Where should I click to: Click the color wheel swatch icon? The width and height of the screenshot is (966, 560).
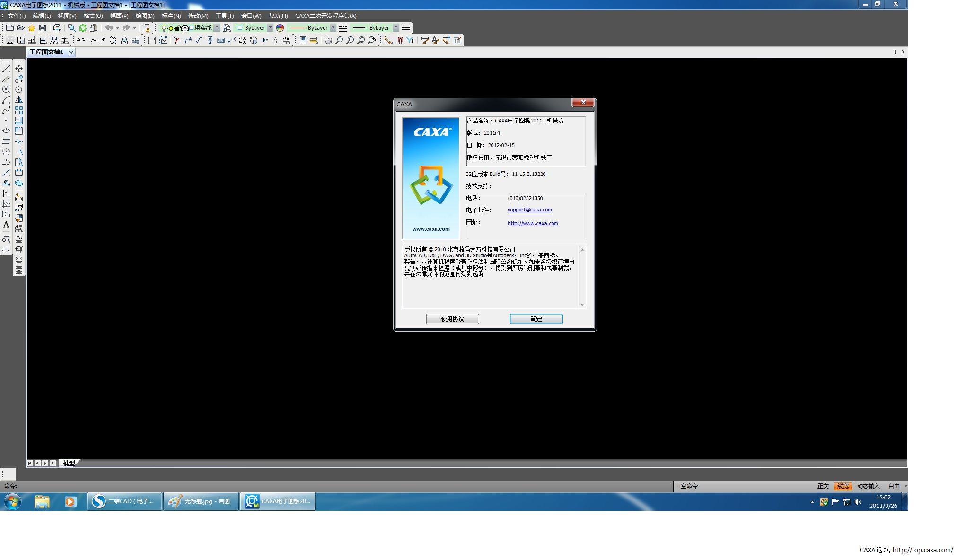click(x=280, y=28)
